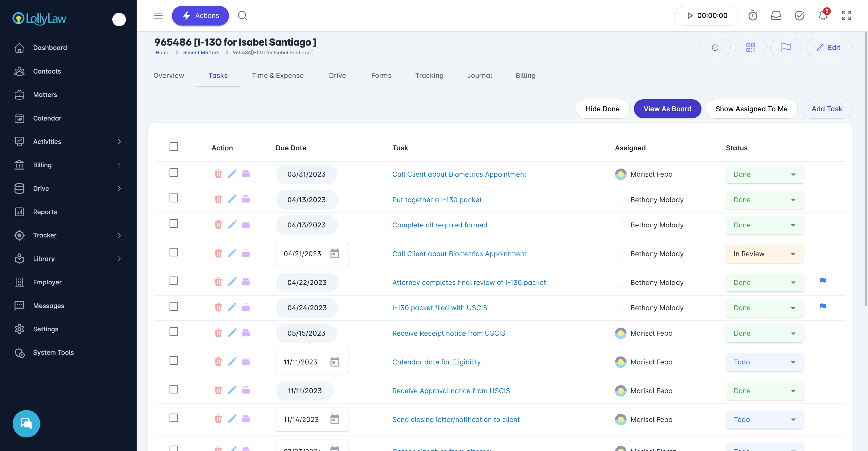Viewport: 868px width, 451px height.
Task: Check the Receive Receipt notice task checkbox
Action: click(x=174, y=332)
